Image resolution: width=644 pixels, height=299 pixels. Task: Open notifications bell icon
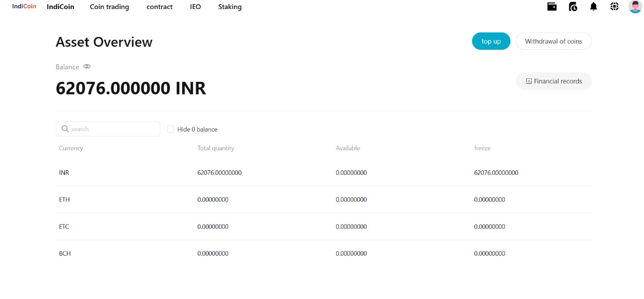click(x=594, y=7)
